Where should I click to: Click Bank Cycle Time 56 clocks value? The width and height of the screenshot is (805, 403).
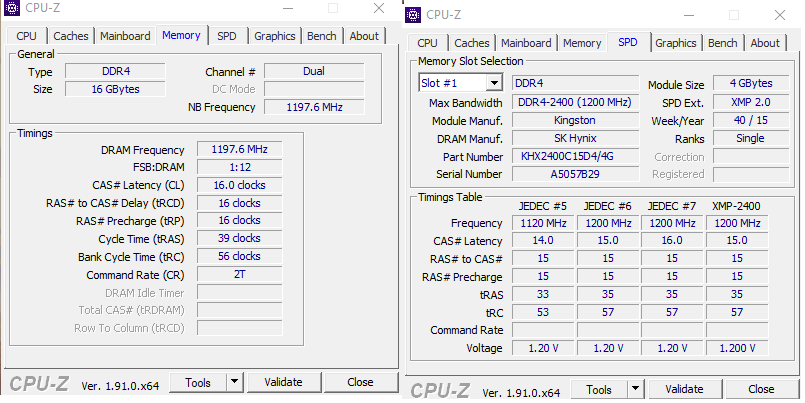(240, 257)
